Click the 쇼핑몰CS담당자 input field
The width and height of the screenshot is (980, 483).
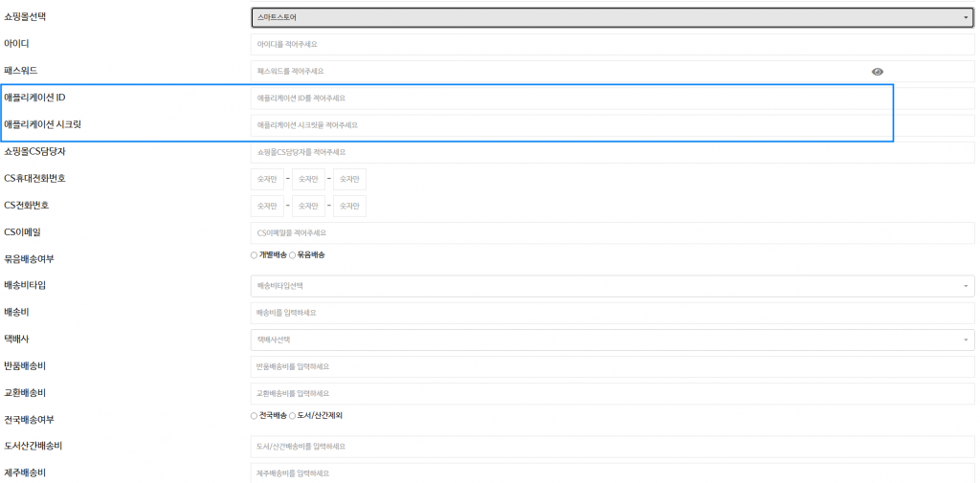tap(612, 152)
